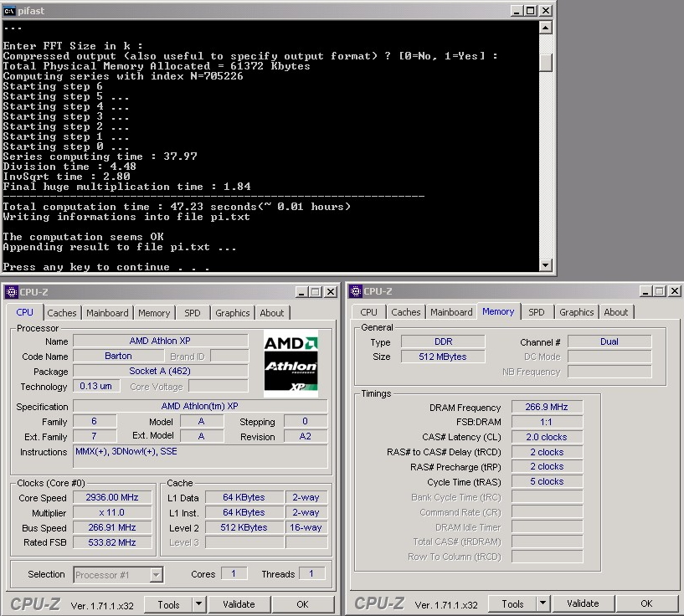
Task: Select the Memory tab in right CPU-Z
Action: (498, 311)
